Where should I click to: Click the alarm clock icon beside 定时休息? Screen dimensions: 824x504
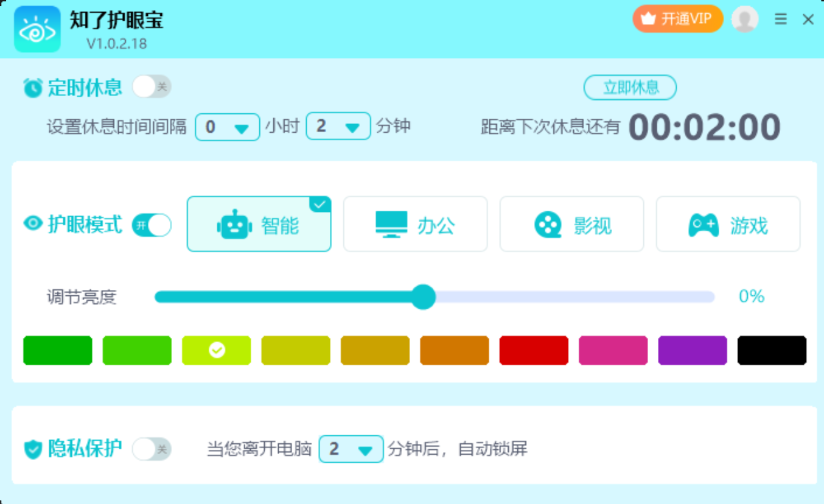pyautogui.click(x=33, y=87)
